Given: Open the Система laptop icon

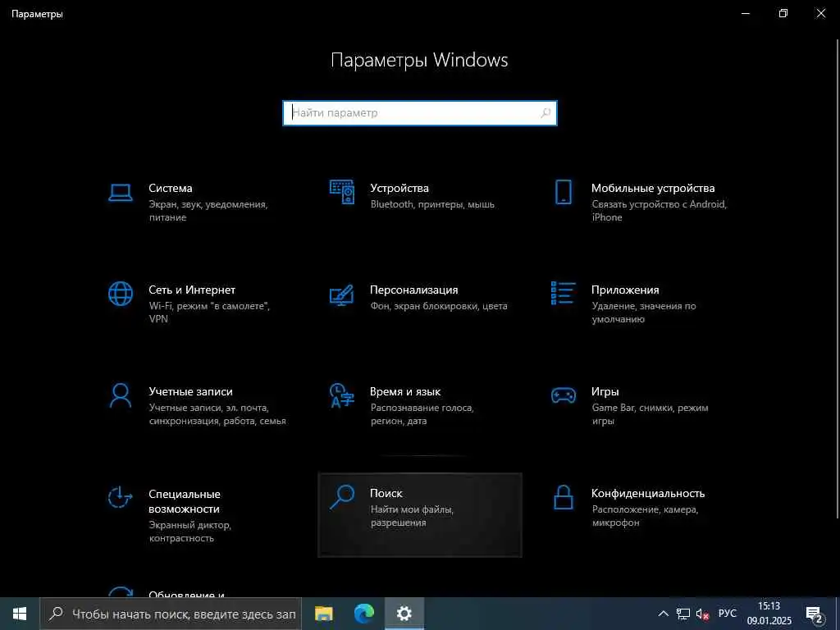Looking at the screenshot, I should [x=121, y=192].
